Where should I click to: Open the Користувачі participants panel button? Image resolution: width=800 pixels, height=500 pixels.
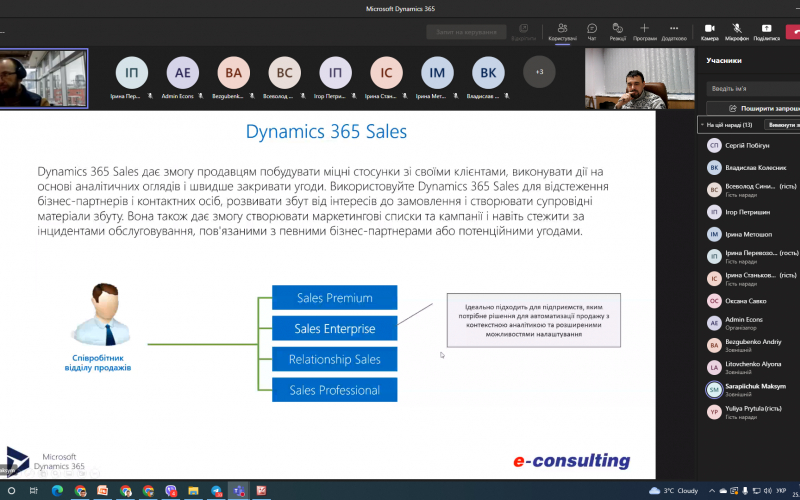pyautogui.click(x=562, y=32)
